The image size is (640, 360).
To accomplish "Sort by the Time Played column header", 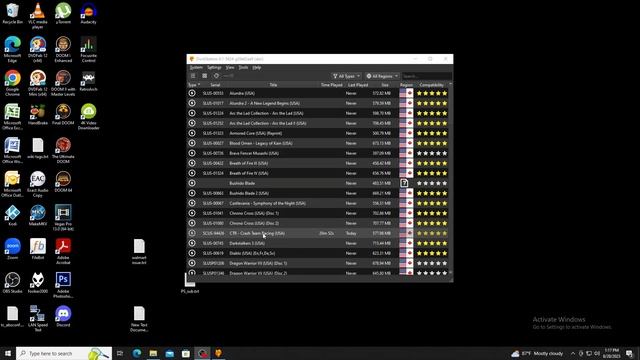I will [x=331, y=85].
